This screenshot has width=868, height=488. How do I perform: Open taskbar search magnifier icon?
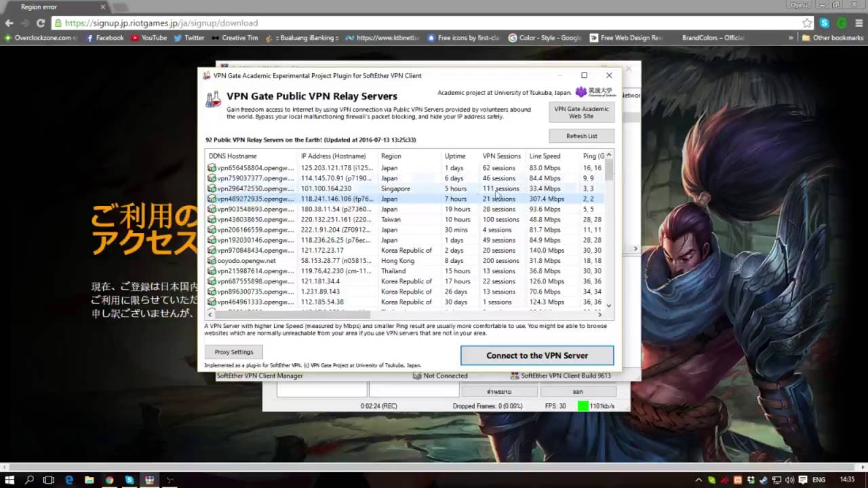(29, 480)
